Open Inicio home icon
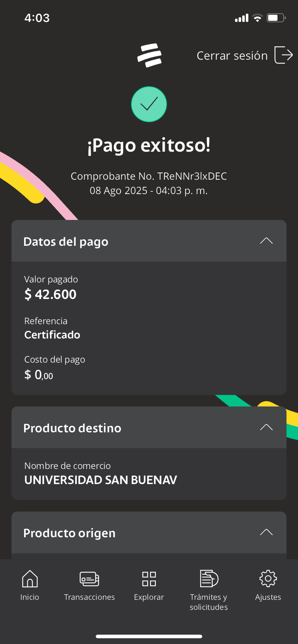The image size is (298, 644). pyautogui.click(x=30, y=579)
